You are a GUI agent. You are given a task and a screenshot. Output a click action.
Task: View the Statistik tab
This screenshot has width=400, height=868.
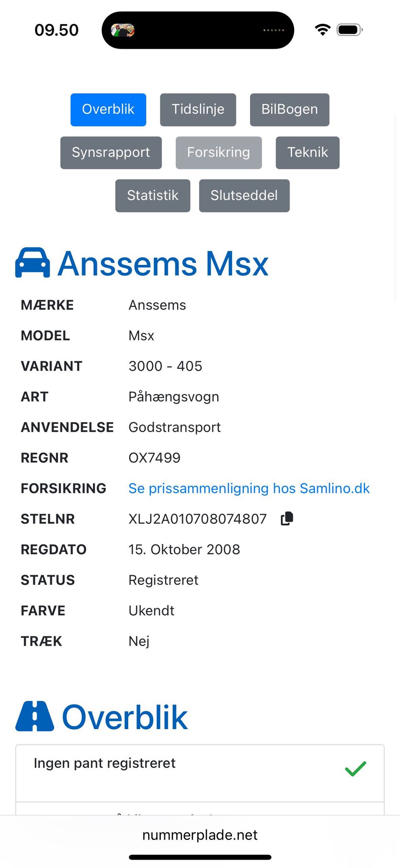coord(152,195)
